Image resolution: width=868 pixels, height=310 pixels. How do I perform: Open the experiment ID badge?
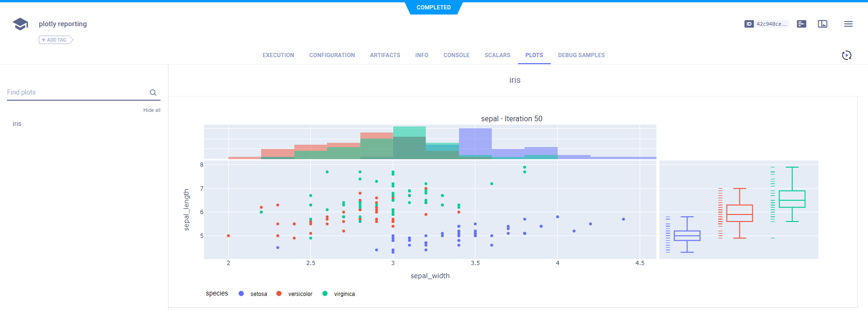click(766, 24)
